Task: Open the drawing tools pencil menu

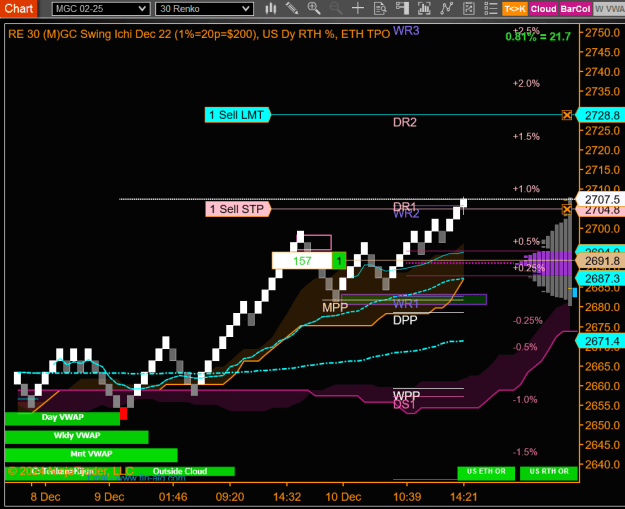Action: [x=292, y=8]
